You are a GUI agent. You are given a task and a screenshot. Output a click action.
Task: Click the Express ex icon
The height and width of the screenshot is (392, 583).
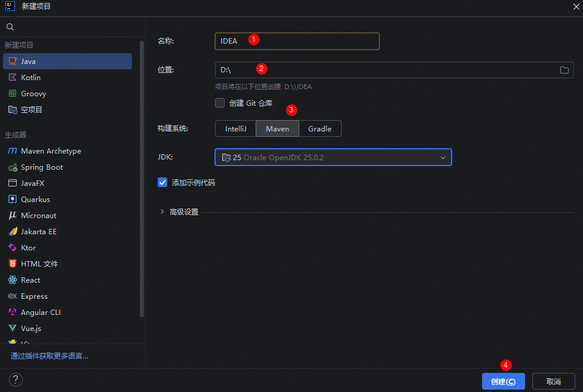13,296
